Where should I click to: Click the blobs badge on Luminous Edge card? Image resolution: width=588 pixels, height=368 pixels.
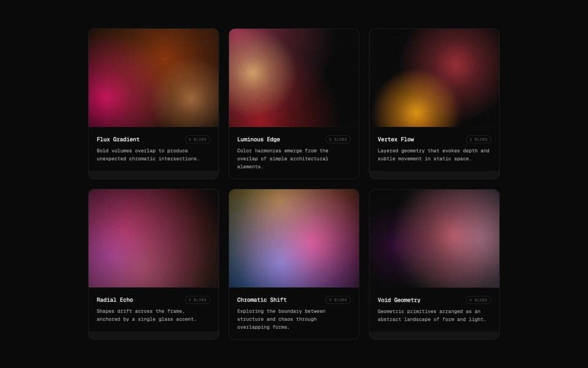click(x=338, y=139)
